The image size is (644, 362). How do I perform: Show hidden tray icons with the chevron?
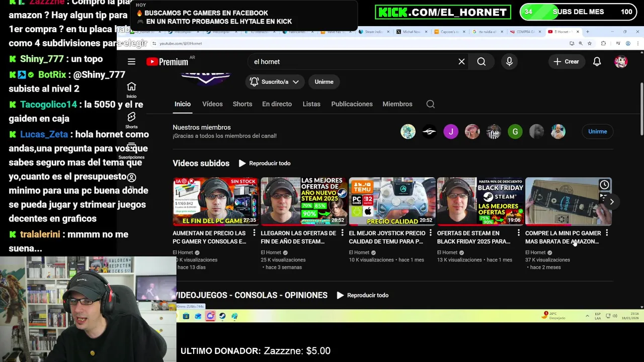[x=587, y=316]
